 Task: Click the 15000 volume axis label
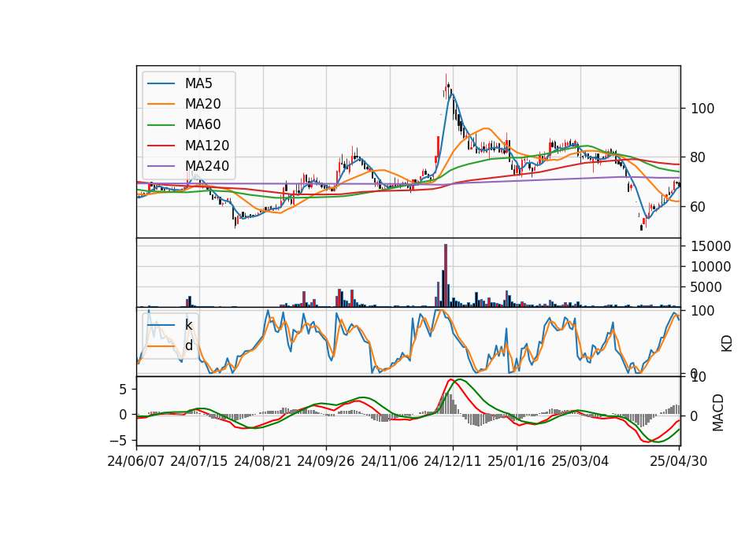pos(710,246)
